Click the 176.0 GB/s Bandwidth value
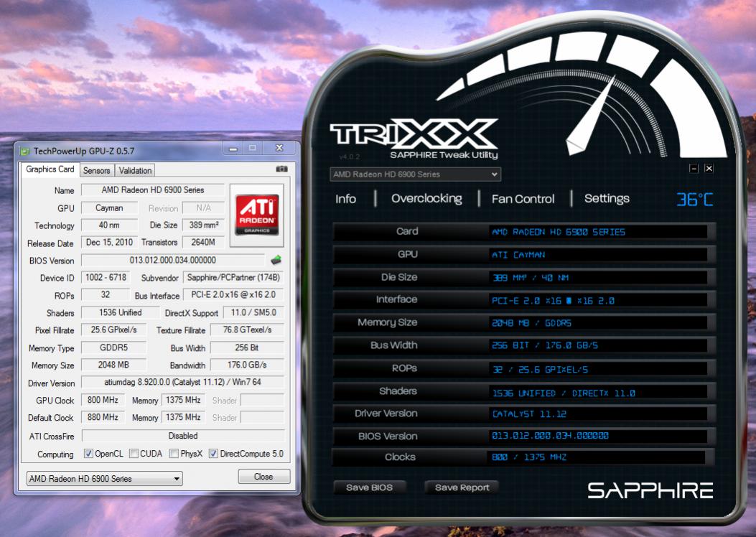 248,365
